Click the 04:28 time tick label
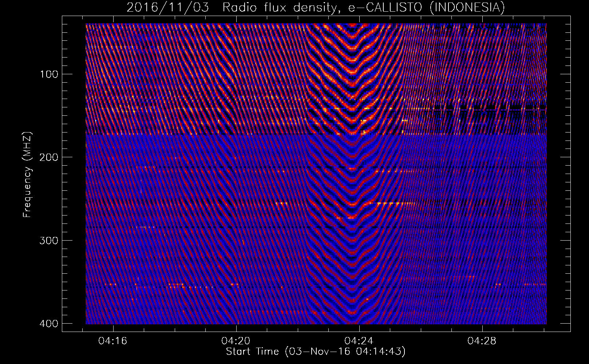 coord(482,341)
